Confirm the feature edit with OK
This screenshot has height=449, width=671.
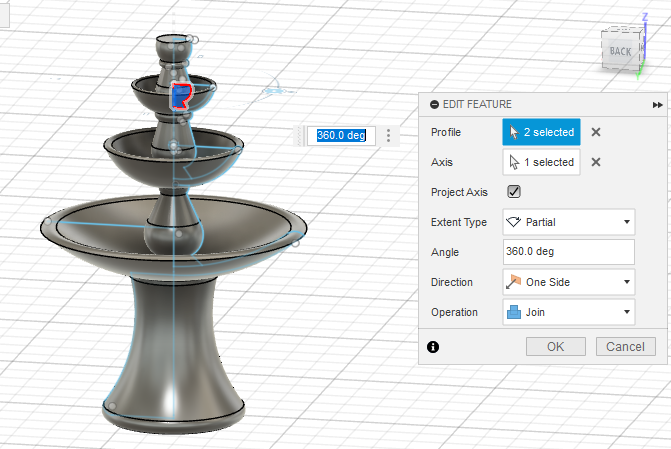(x=555, y=347)
